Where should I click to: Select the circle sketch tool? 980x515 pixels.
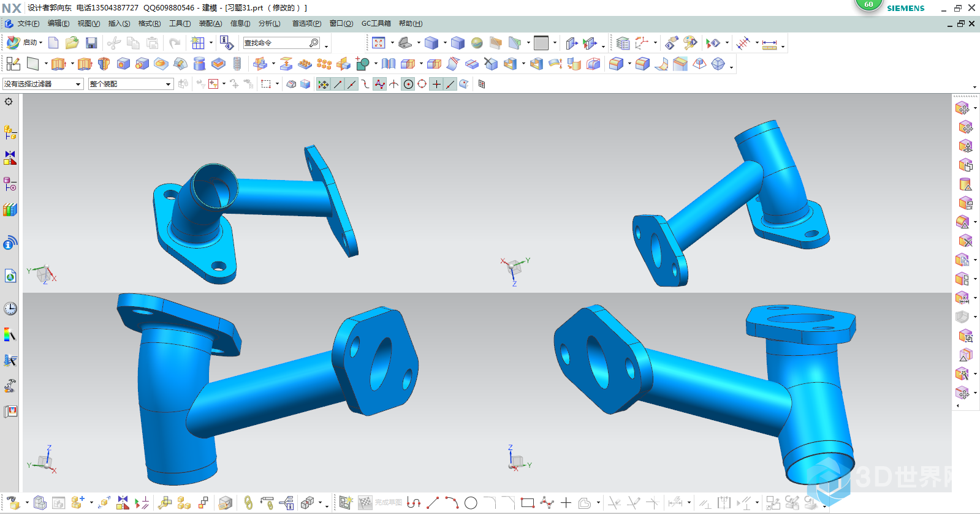tap(471, 503)
